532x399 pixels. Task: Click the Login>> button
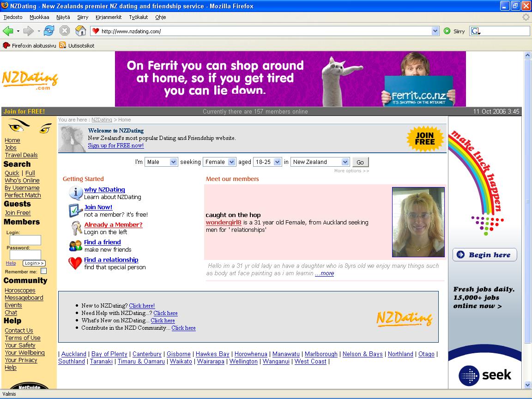(x=34, y=263)
